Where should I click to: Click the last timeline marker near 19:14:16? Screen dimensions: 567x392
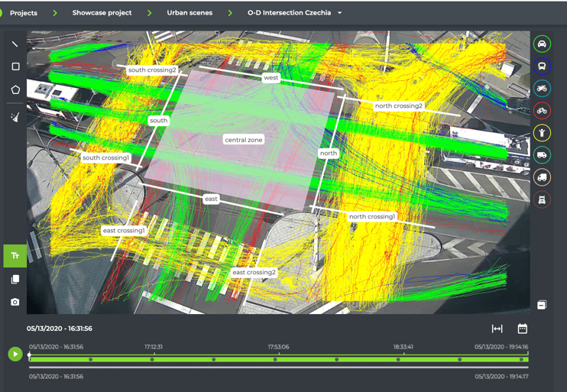[521, 359]
